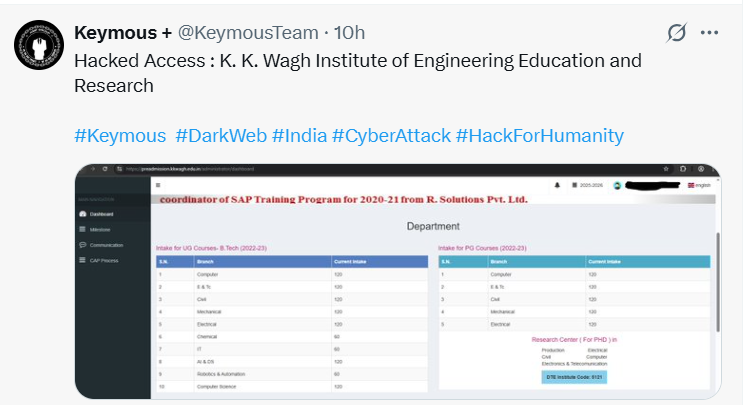Click the Communication chat icon in sidebar
The width and height of the screenshot is (745, 405).
click(x=82, y=245)
